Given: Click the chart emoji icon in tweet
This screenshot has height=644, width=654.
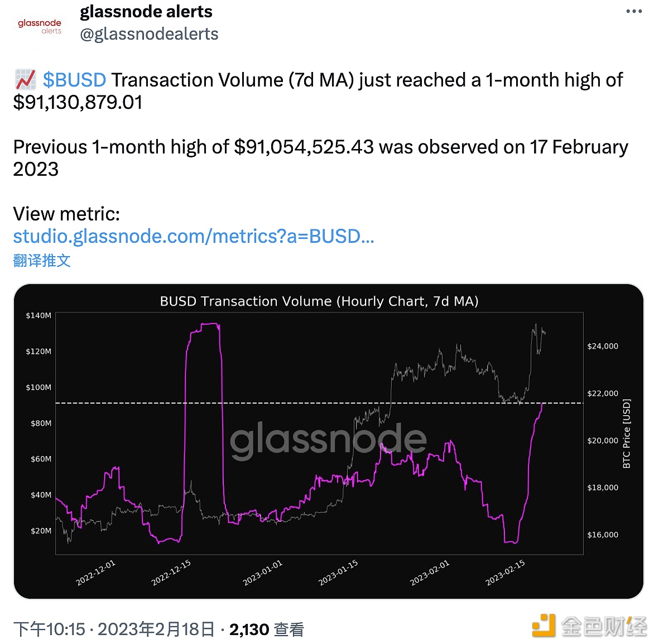Looking at the screenshot, I should coord(25,80).
